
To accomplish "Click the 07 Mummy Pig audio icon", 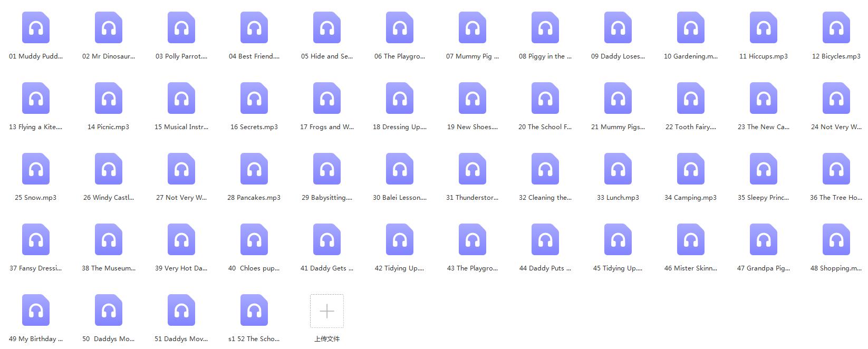I will coord(472,27).
